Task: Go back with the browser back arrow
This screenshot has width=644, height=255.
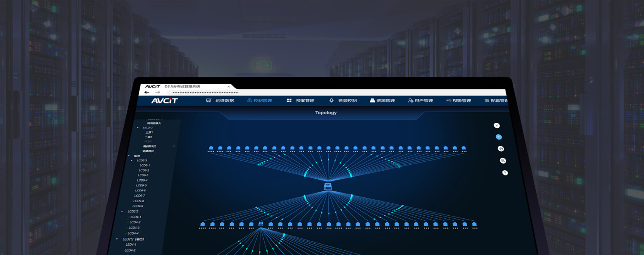Action: [147, 92]
